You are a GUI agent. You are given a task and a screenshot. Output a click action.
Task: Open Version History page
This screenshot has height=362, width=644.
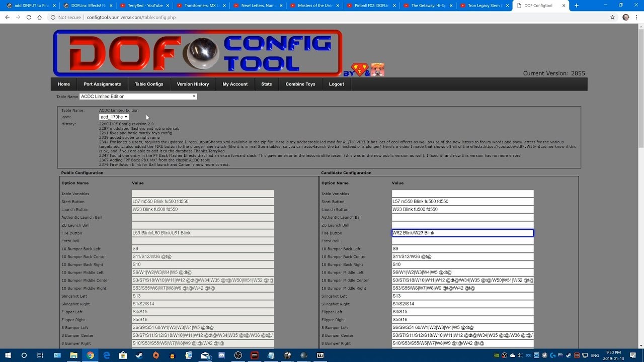coord(193,84)
